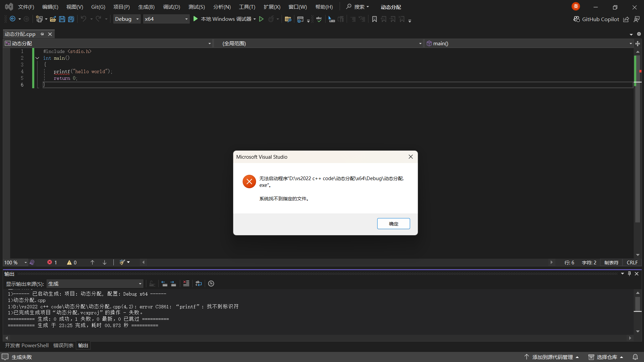The height and width of the screenshot is (362, 644).
Task: Click 添加到源代码管理 in status bar
Action: tap(552, 357)
